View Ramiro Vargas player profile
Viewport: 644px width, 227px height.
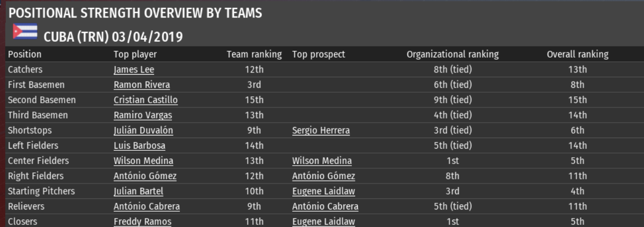(142, 115)
